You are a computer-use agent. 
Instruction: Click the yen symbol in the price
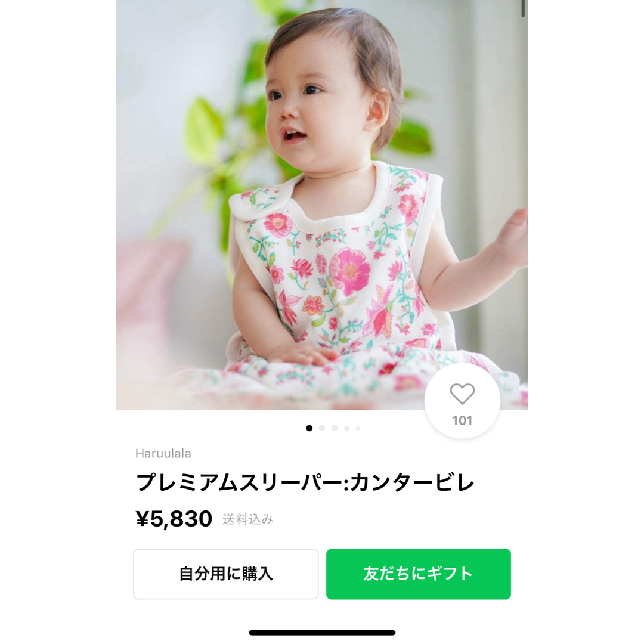[143, 518]
